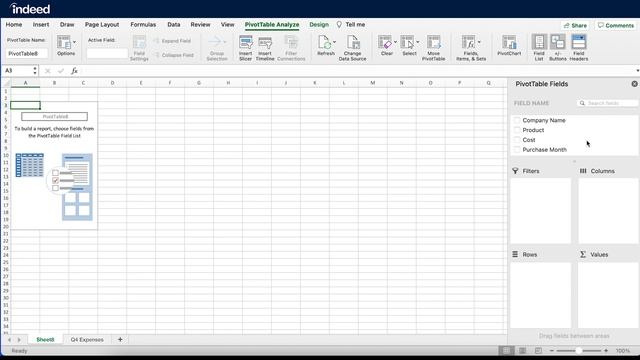Click the formula confirm checkmark icon
640x360 pixels.
[61, 71]
